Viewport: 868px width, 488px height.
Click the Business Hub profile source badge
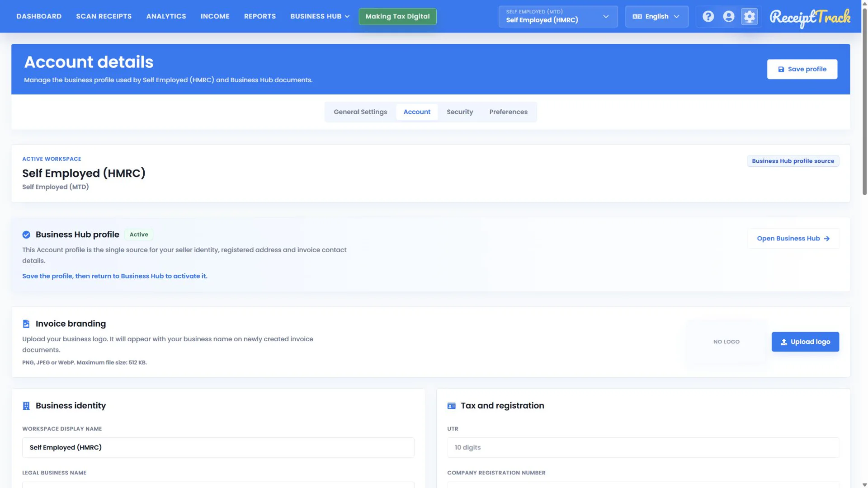[x=793, y=161]
